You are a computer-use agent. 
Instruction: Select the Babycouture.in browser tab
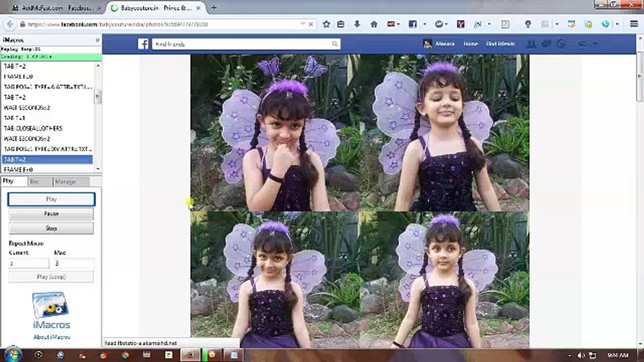coord(156,8)
